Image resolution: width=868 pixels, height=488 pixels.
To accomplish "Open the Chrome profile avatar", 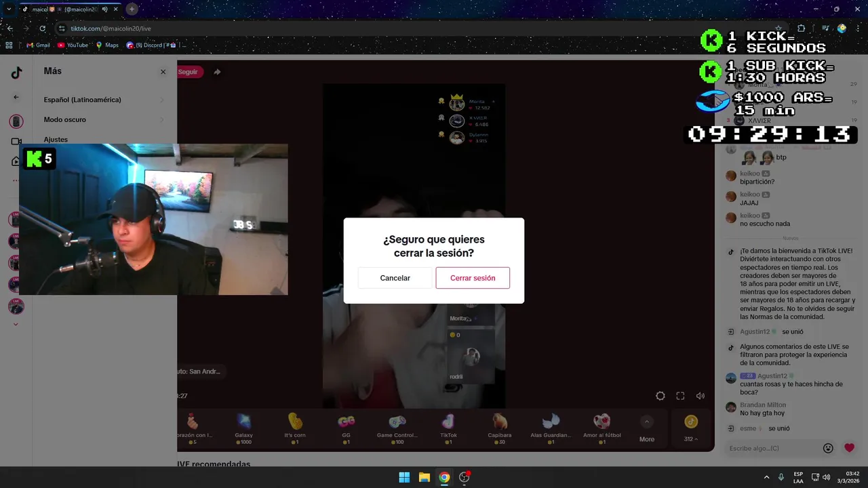I will click(842, 28).
